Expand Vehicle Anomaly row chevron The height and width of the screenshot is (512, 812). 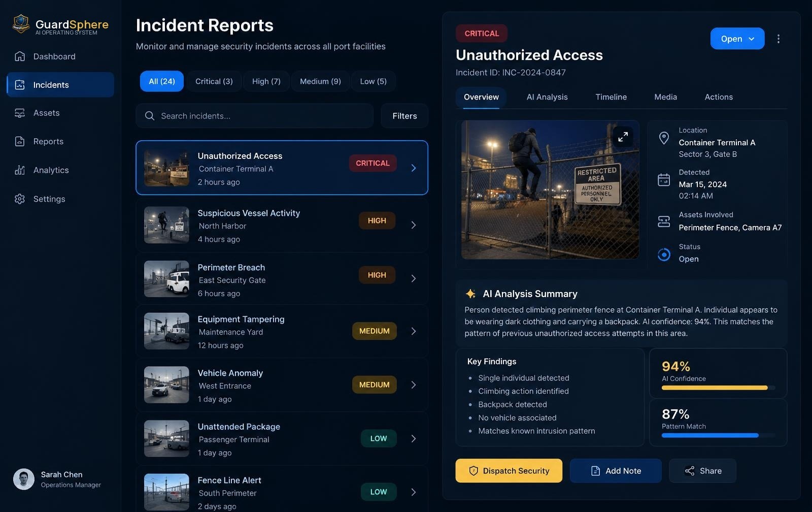click(x=414, y=385)
